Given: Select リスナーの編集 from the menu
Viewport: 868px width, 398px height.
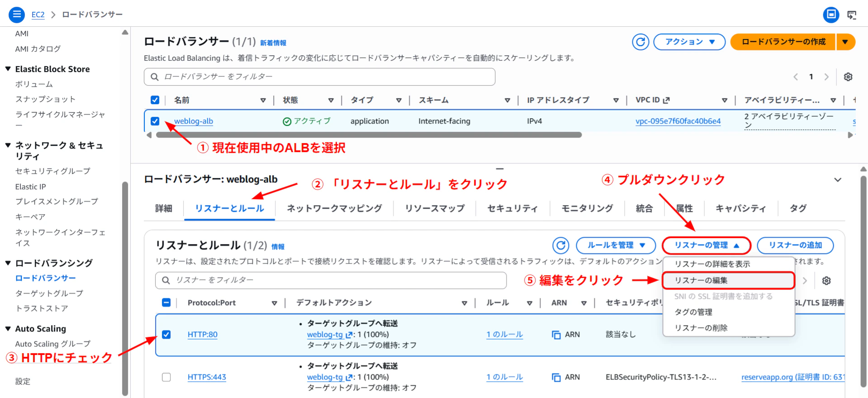Looking at the screenshot, I should [x=728, y=281].
